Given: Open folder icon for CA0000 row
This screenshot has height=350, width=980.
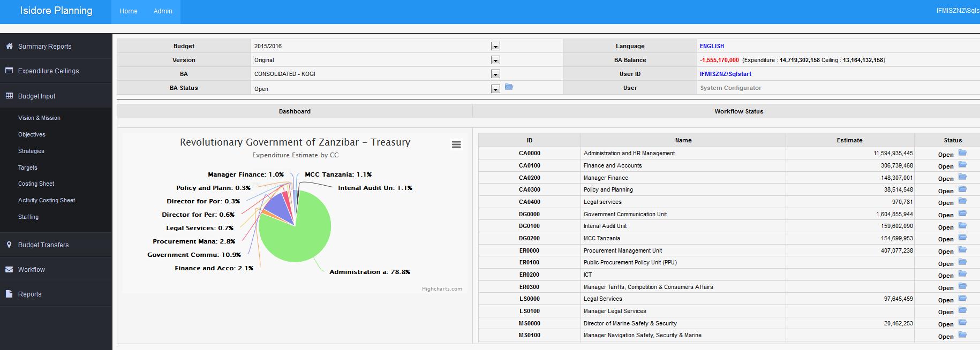Looking at the screenshot, I should point(962,153).
